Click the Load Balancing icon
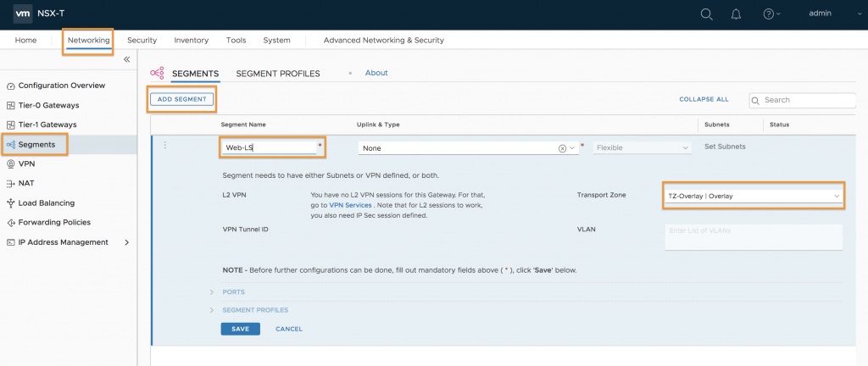The image size is (868, 366). click(10, 203)
